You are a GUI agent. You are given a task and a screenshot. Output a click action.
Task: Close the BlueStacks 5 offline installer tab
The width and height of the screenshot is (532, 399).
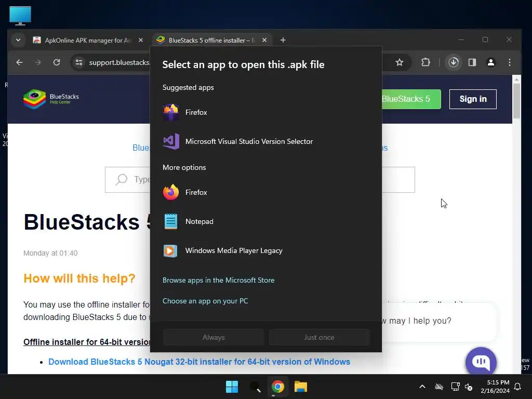(264, 40)
